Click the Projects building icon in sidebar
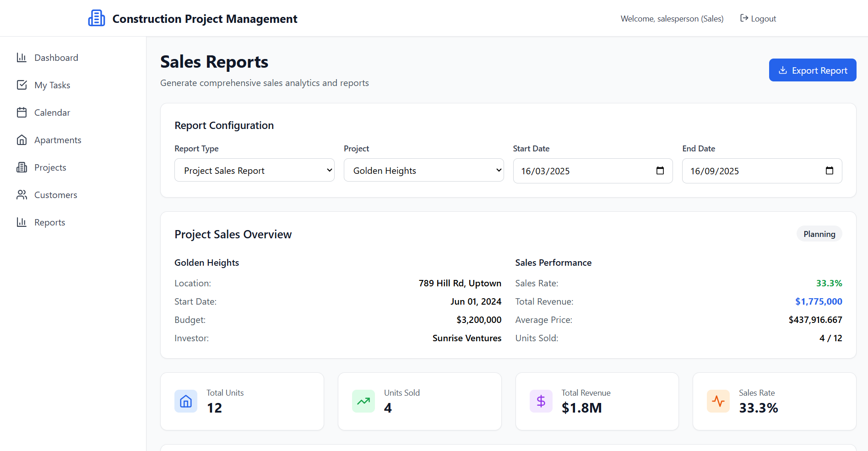 22,167
